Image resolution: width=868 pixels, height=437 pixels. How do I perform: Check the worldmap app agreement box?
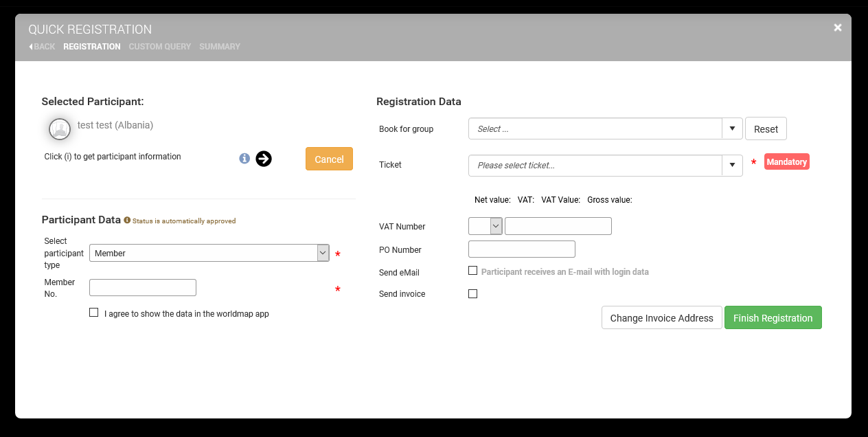(94, 313)
